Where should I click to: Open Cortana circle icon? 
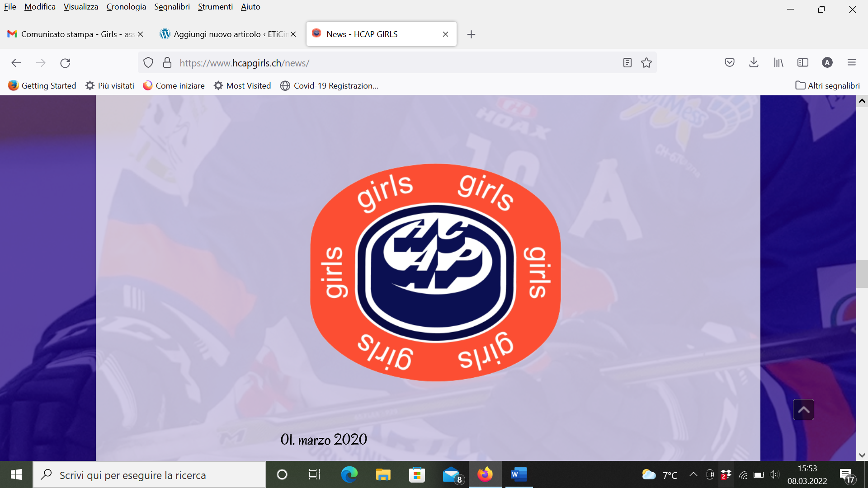(282, 474)
